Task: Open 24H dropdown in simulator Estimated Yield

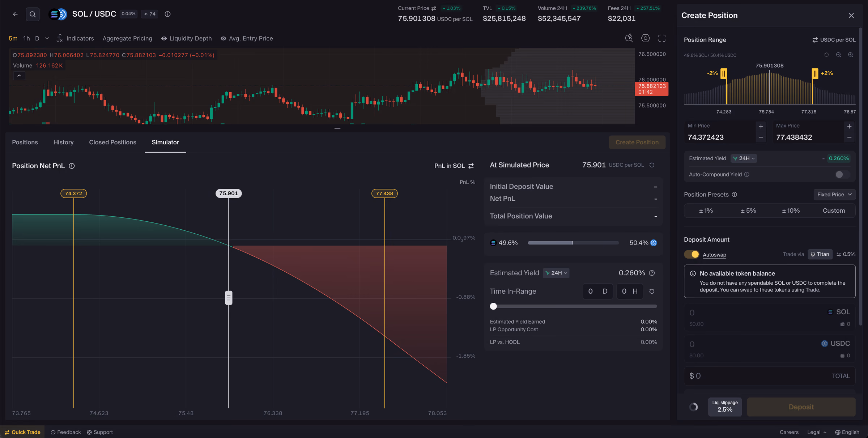Action: pyautogui.click(x=556, y=273)
